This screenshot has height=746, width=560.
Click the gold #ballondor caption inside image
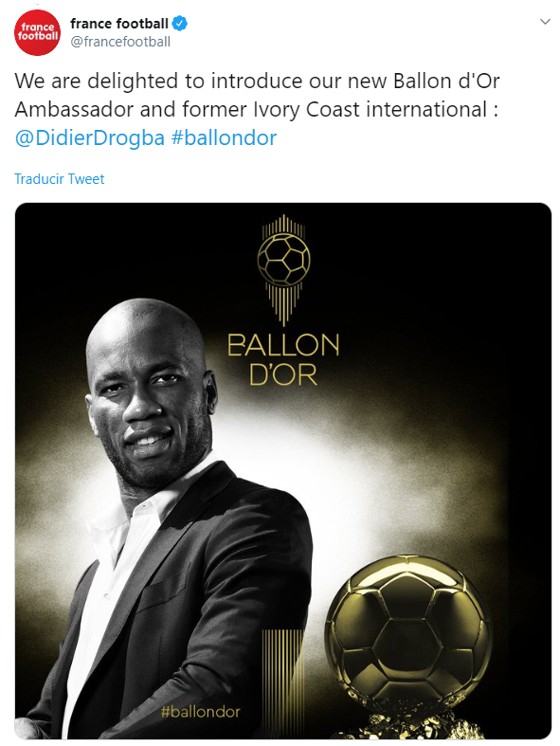[x=200, y=712]
